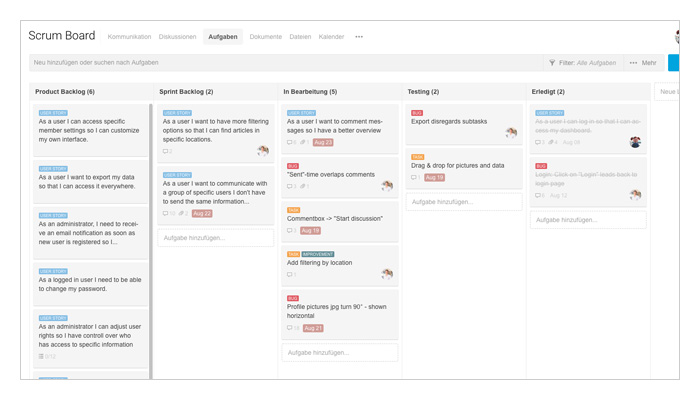Click the Aug 22 due date badge

coord(202,213)
